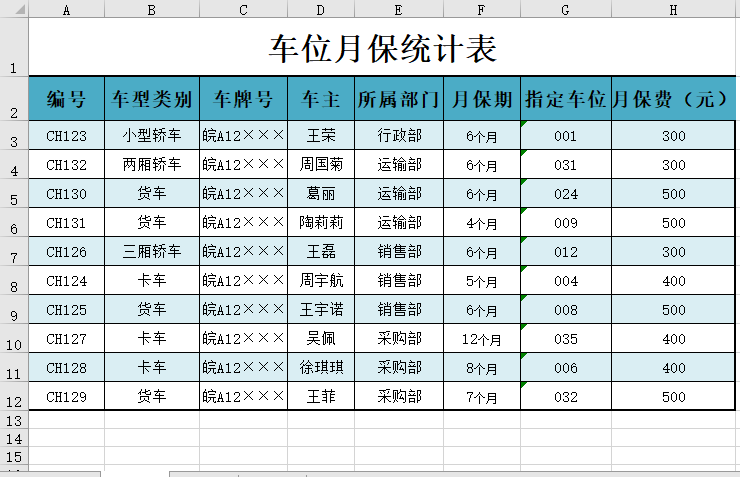Click the select-all corner of the sheet
Image resolution: width=740 pixels, height=477 pixels.
pos(14,9)
